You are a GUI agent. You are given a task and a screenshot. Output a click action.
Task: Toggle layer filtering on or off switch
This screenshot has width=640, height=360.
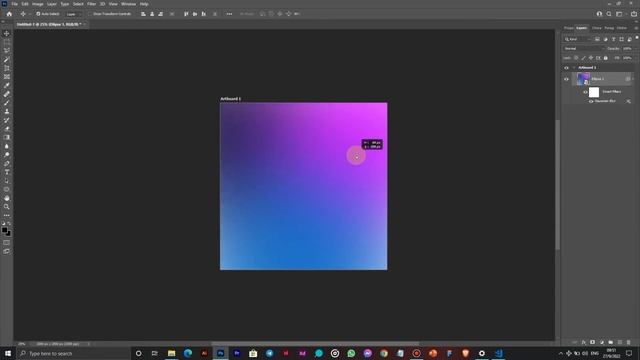coord(637,38)
